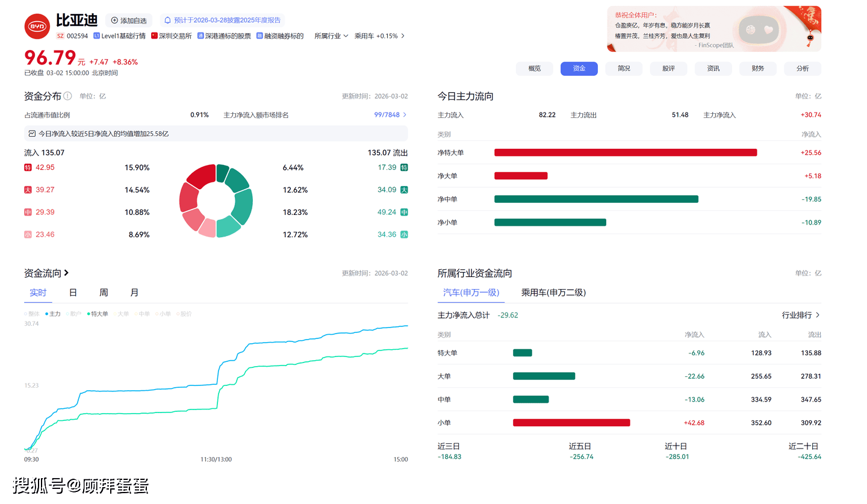Click the info icon beside 资金分布
867x504 pixels.
pyautogui.click(x=67, y=96)
